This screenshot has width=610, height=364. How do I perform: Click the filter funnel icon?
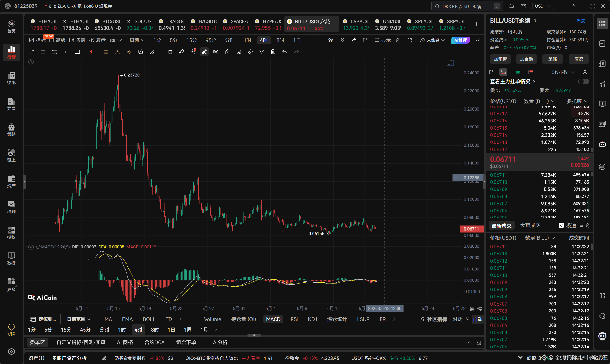[262, 52]
